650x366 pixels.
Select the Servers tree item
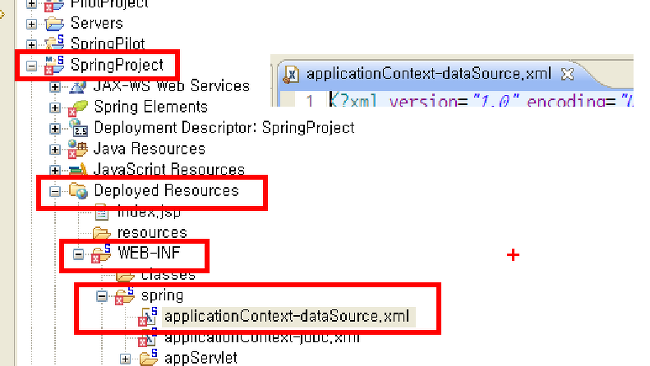(x=97, y=23)
